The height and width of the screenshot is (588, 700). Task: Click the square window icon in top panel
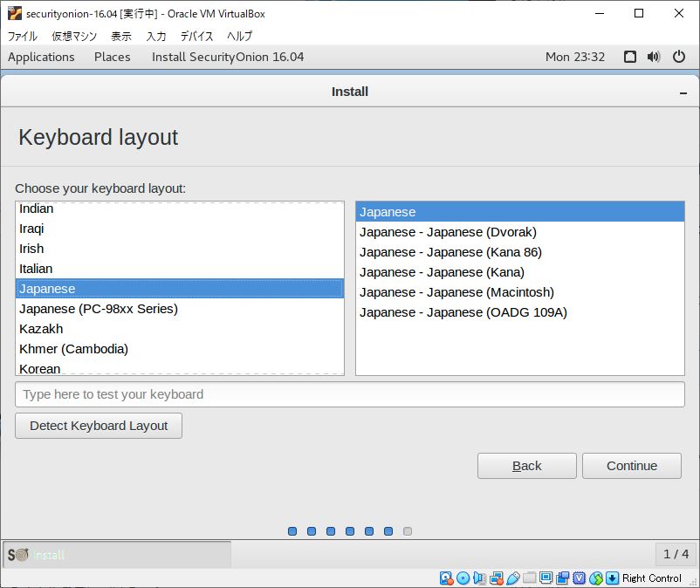tap(629, 57)
